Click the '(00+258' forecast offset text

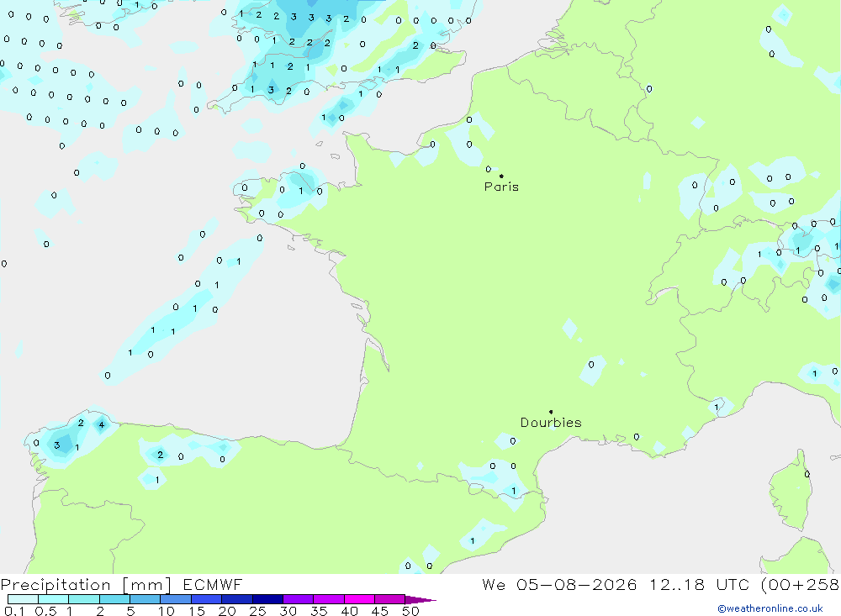coord(801,585)
